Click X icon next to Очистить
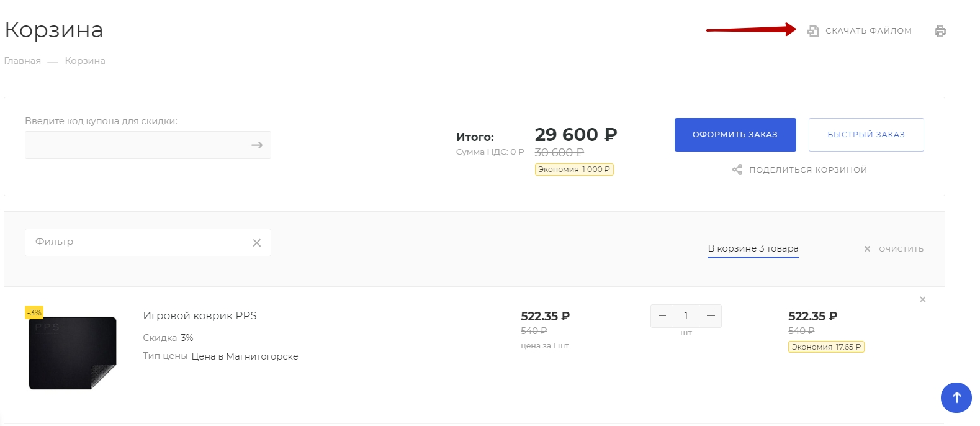Image resolution: width=980 pixels, height=426 pixels. (x=867, y=248)
